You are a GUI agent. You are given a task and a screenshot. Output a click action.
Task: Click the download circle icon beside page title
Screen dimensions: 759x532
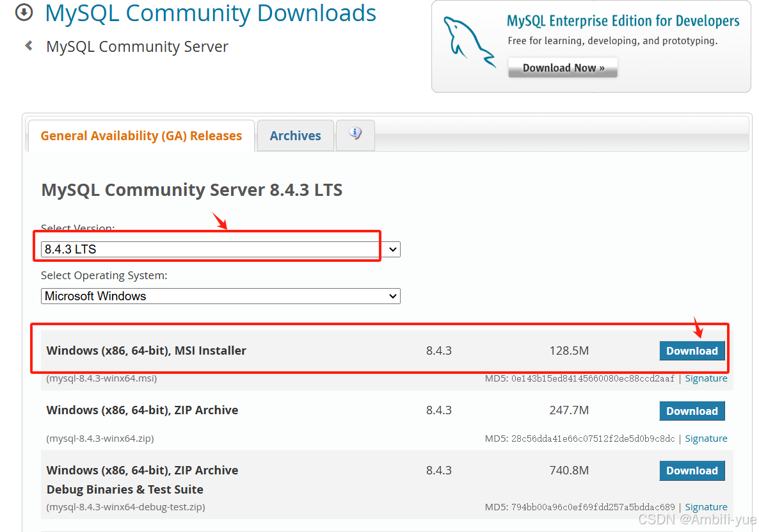(24, 13)
